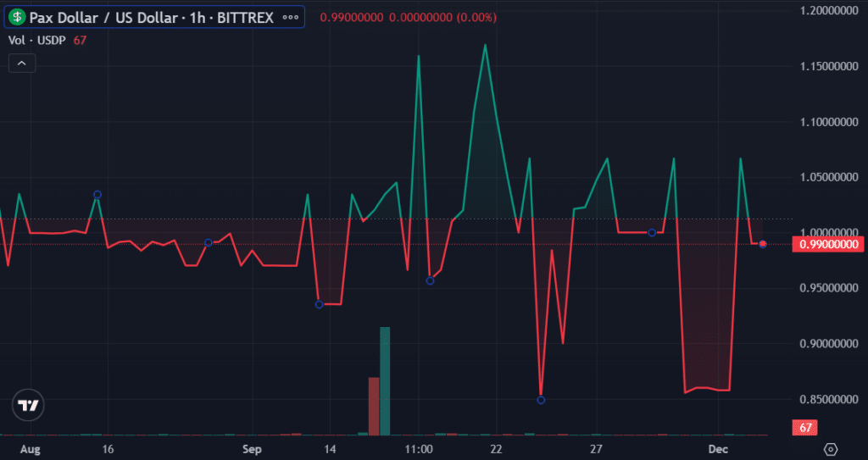Click the red 67 volume tag on axis
Screen dimensions: 868x460
(x=804, y=428)
